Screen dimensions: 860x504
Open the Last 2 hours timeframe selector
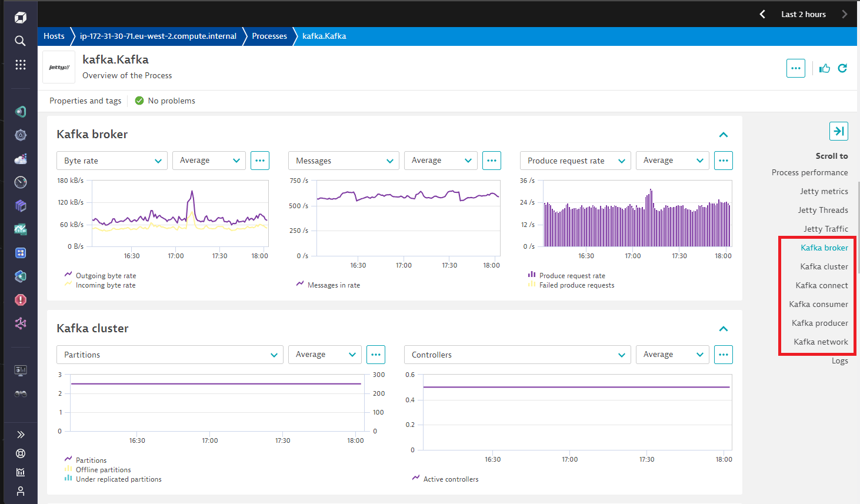point(804,14)
